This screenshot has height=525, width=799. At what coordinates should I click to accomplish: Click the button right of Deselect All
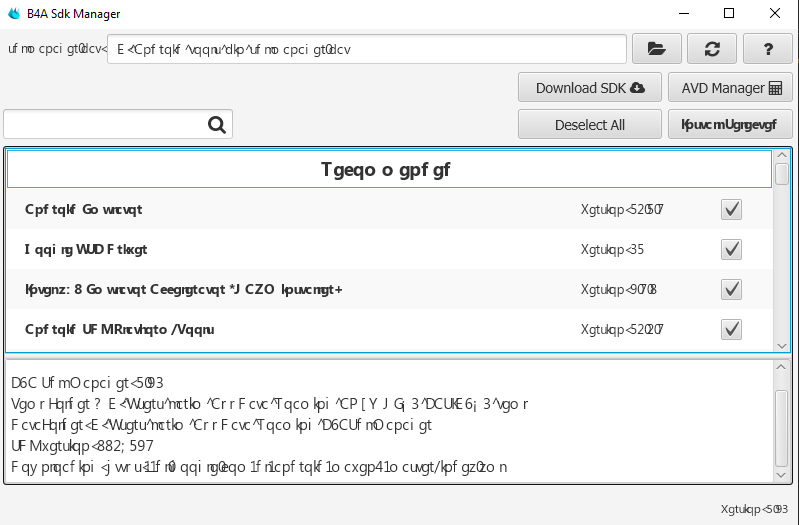click(730, 125)
